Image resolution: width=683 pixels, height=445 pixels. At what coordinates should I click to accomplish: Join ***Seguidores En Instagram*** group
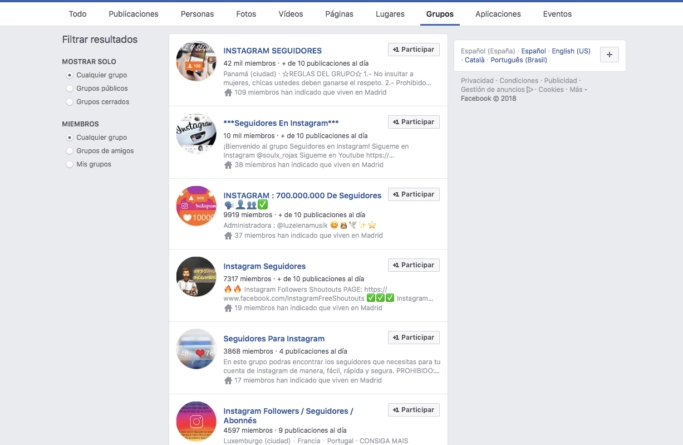click(x=414, y=122)
